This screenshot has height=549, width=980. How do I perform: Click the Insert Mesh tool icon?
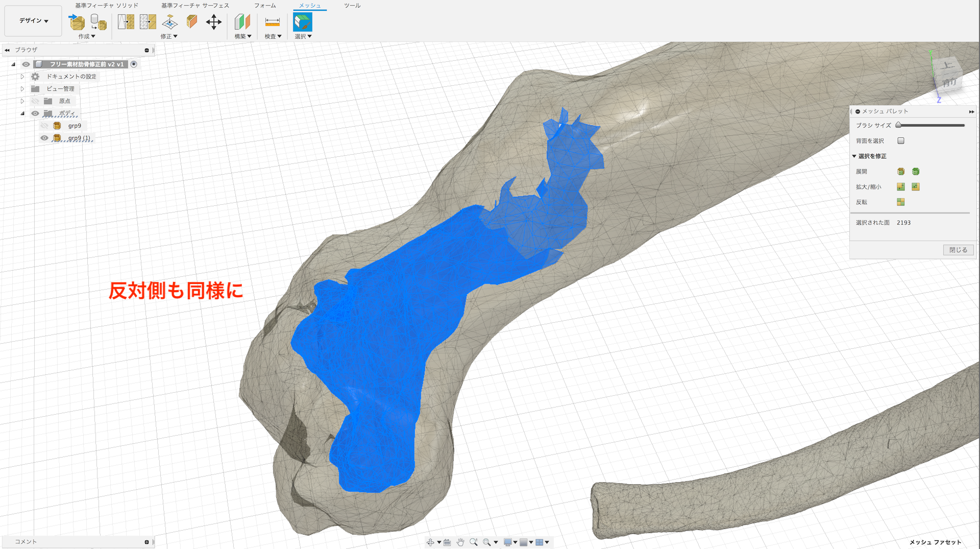click(77, 22)
